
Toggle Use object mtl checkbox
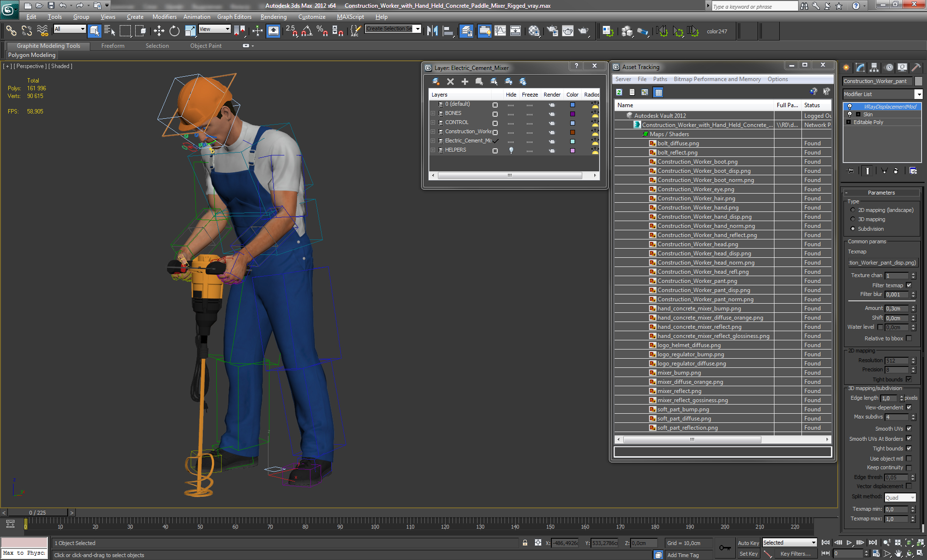click(909, 459)
